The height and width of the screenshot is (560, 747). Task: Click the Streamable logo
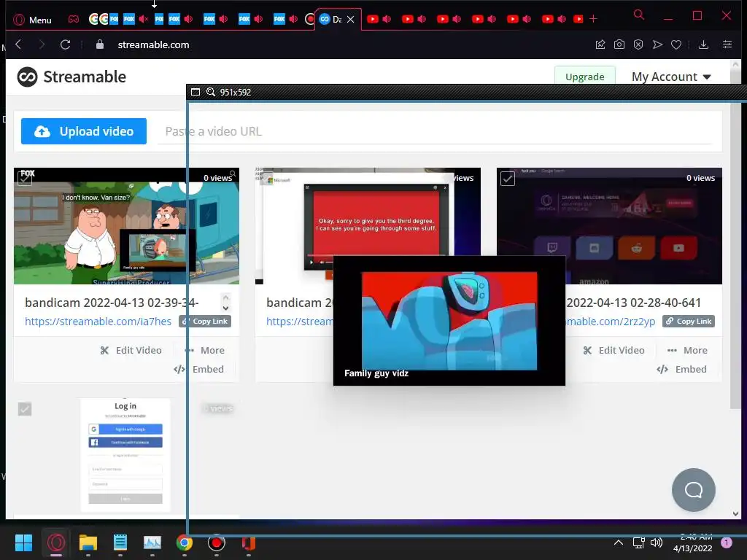click(71, 77)
